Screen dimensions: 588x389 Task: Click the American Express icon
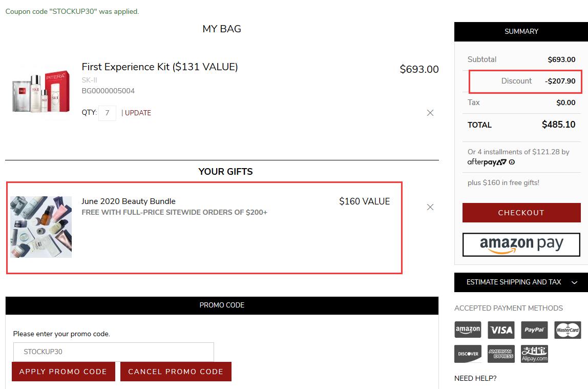point(501,354)
